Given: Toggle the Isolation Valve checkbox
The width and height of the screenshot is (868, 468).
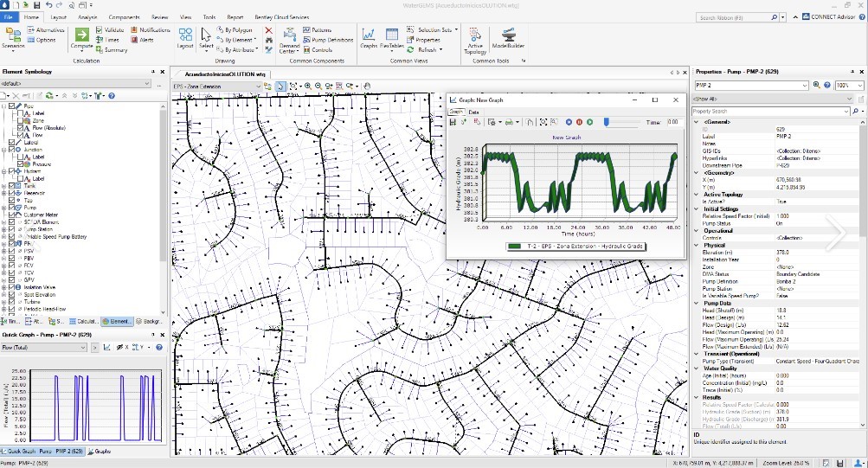Looking at the screenshot, I should click(11, 287).
